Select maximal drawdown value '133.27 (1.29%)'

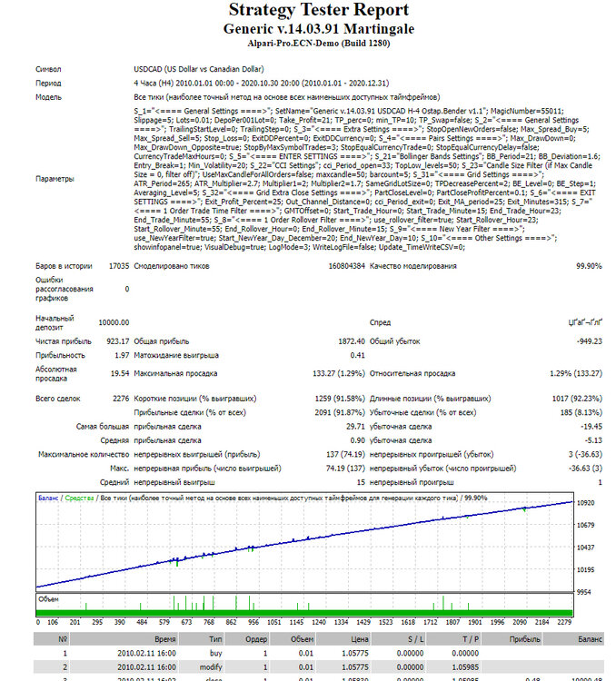[339, 373]
